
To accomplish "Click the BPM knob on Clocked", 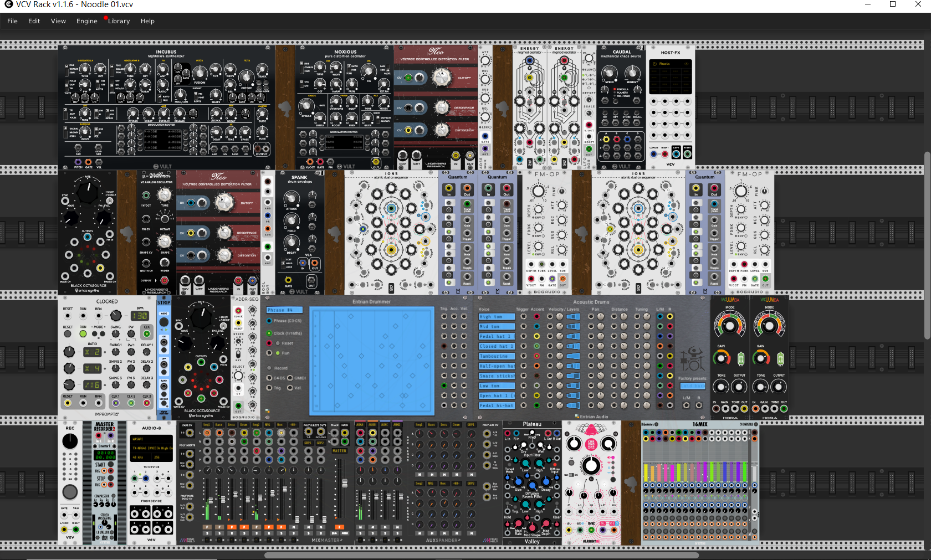I will pyautogui.click(x=115, y=316).
